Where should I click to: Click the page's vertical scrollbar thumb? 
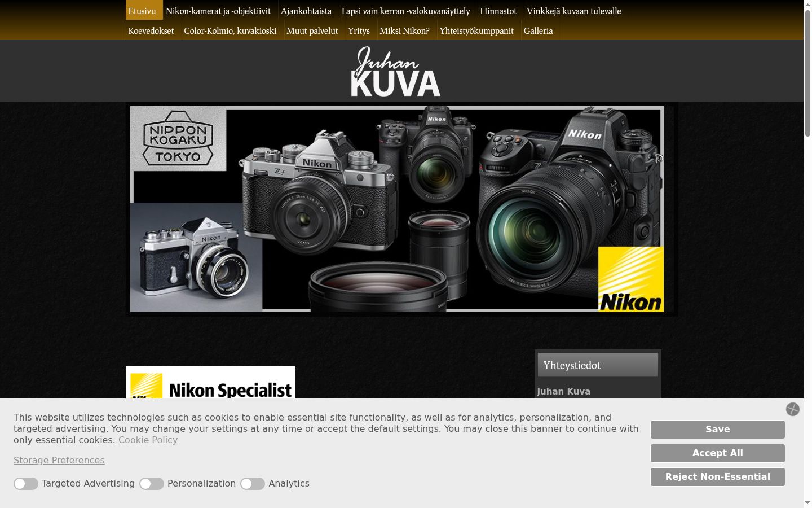point(807,73)
